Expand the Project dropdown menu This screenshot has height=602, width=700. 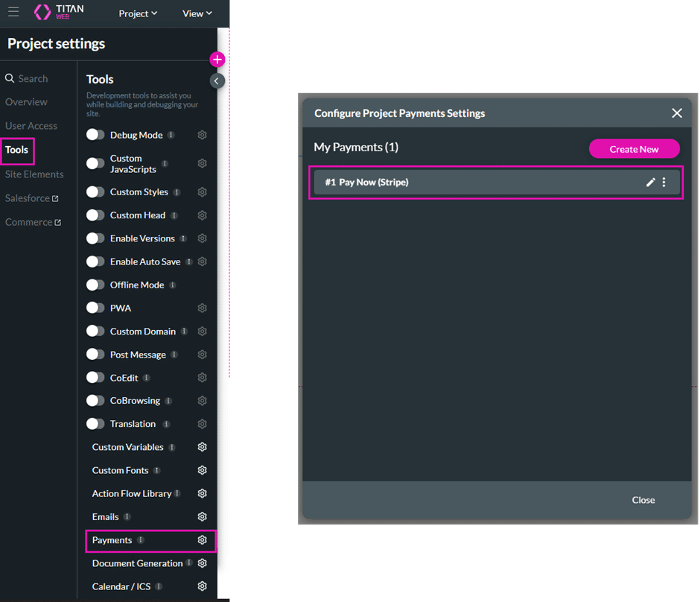point(138,13)
